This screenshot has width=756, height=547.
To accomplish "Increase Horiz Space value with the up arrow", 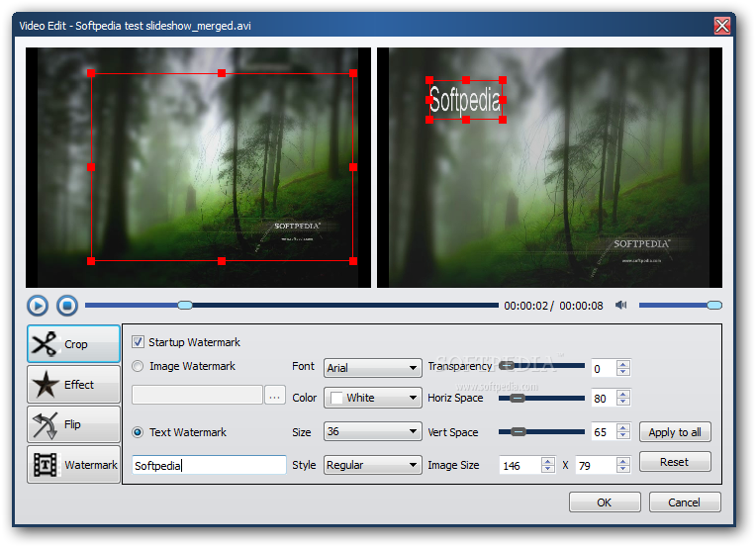I will 623,395.
